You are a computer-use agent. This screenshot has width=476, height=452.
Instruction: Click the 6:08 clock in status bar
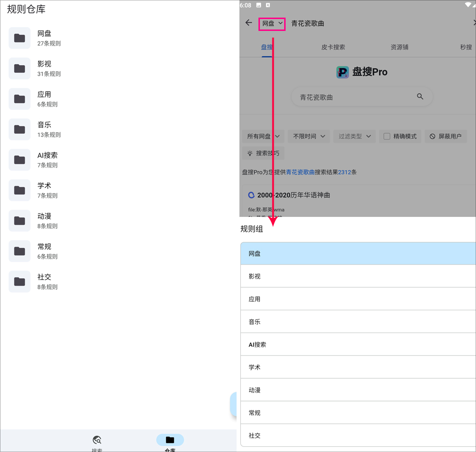(245, 5)
